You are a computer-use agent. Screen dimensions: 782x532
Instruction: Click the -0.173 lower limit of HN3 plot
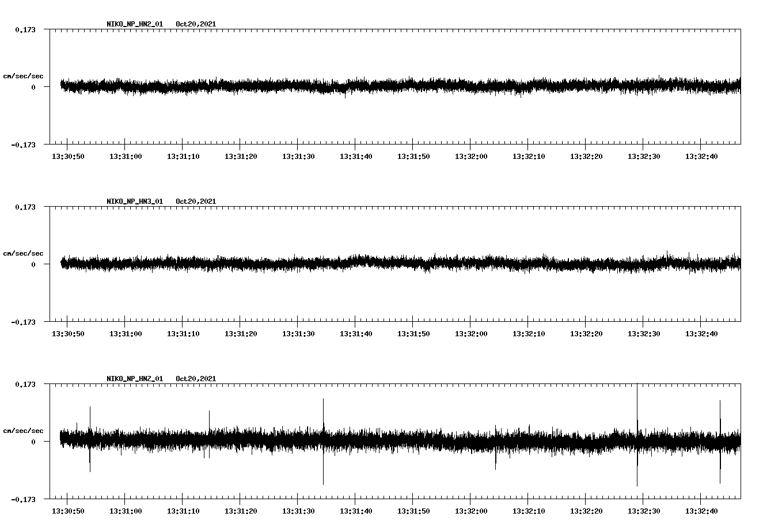coord(23,322)
